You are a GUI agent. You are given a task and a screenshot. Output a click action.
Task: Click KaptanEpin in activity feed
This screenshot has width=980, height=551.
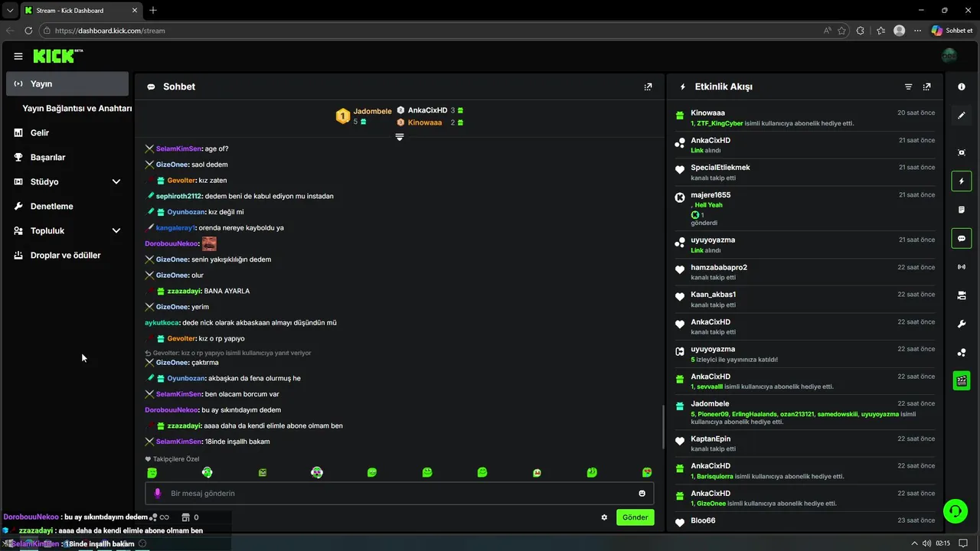coord(710,439)
